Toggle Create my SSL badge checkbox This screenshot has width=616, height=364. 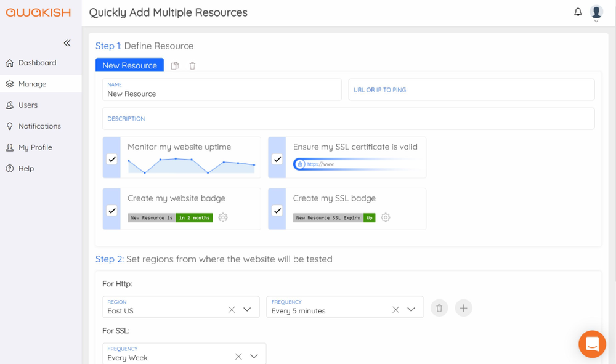pyautogui.click(x=277, y=211)
